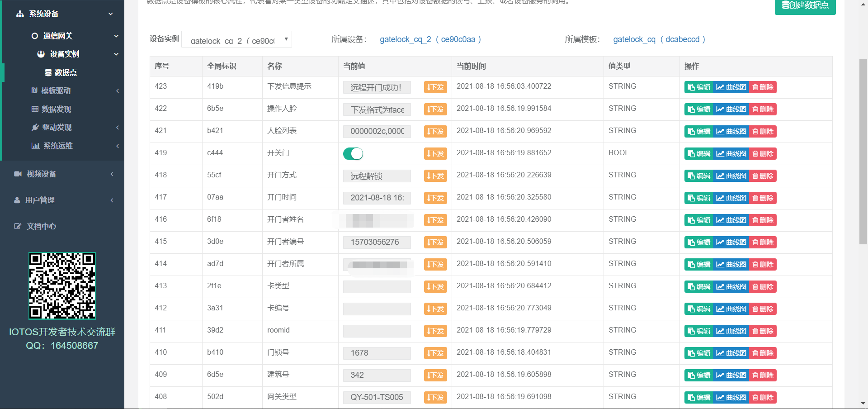Screen dimensions: 868x409
Task: Click 编辑 for the 操作人脸 row
Action: click(699, 109)
